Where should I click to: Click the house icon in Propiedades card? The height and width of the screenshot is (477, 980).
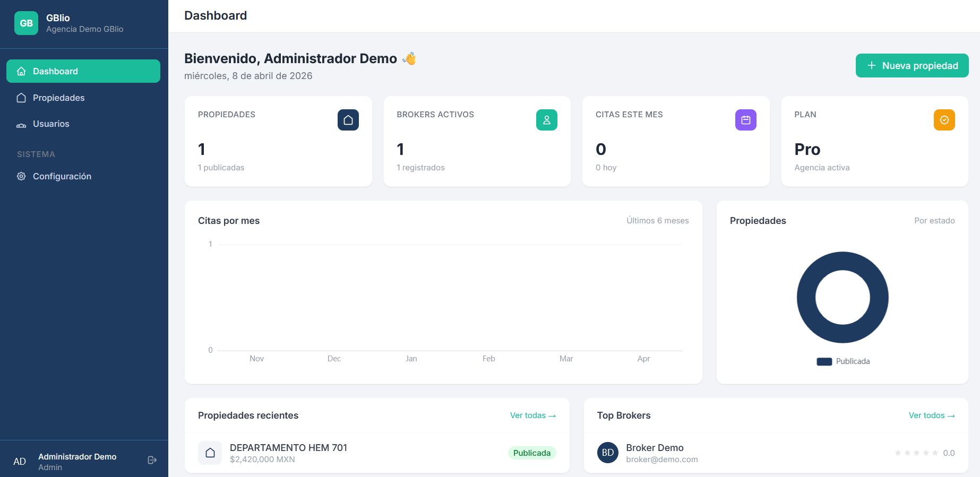coord(348,120)
